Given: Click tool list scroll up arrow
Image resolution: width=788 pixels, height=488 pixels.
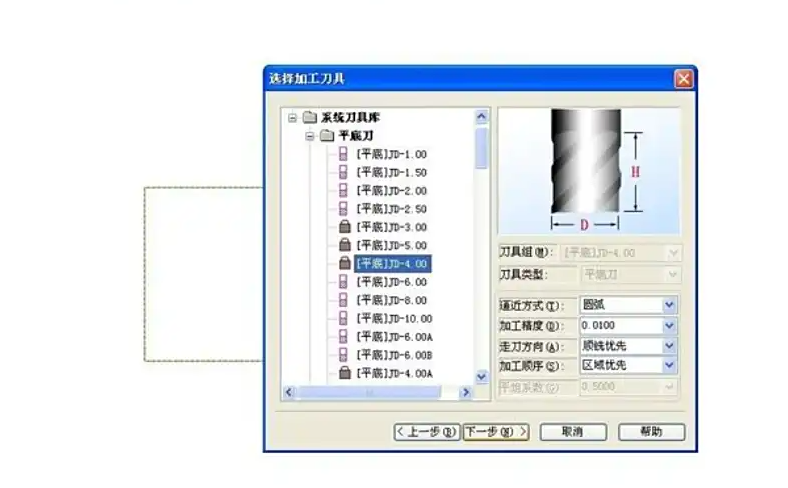Looking at the screenshot, I should [x=481, y=117].
